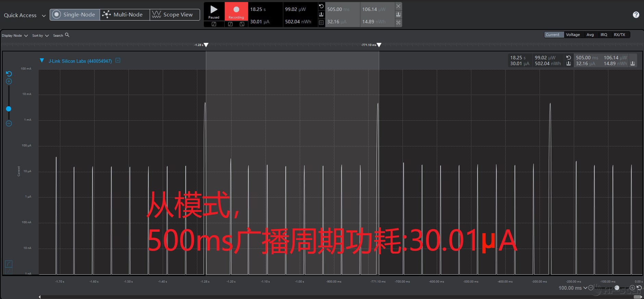Click trigger icon below Paused button
The width and height of the screenshot is (644, 299).
pos(214,24)
